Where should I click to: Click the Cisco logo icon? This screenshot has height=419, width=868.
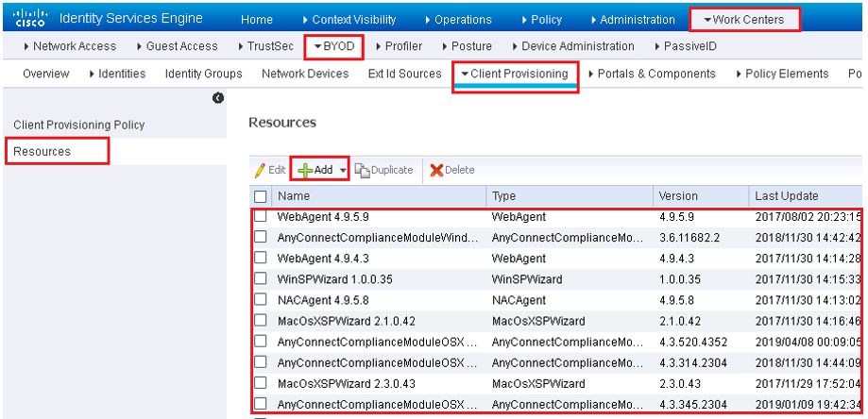[x=31, y=19]
